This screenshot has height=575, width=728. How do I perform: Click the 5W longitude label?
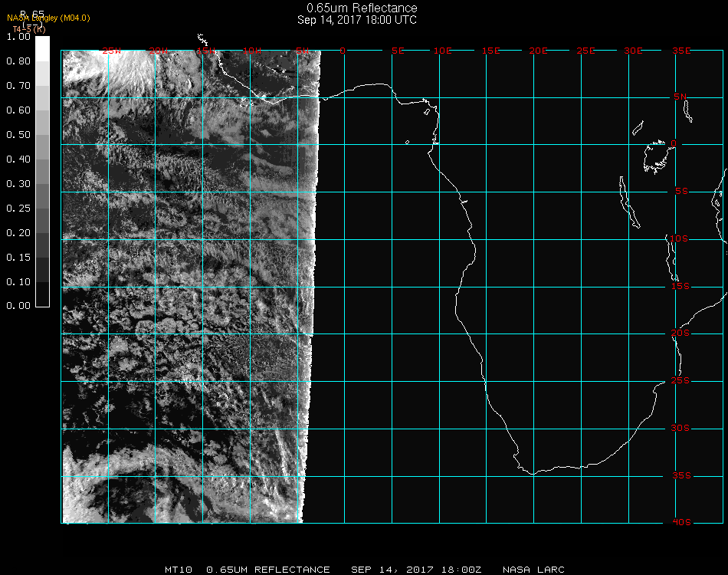click(302, 51)
